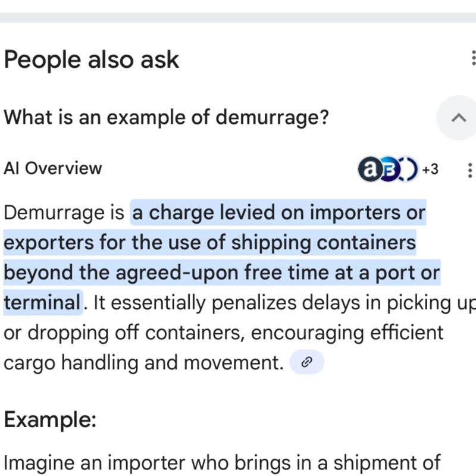Click the 'Example:' heading
Viewport: 476px width, 476px height.
(x=50, y=420)
